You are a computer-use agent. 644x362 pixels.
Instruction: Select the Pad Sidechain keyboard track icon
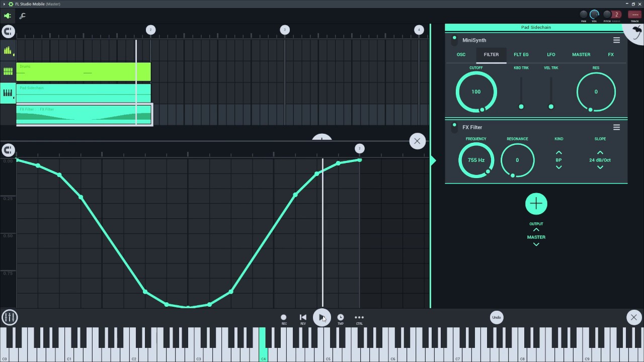click(8, 93)
